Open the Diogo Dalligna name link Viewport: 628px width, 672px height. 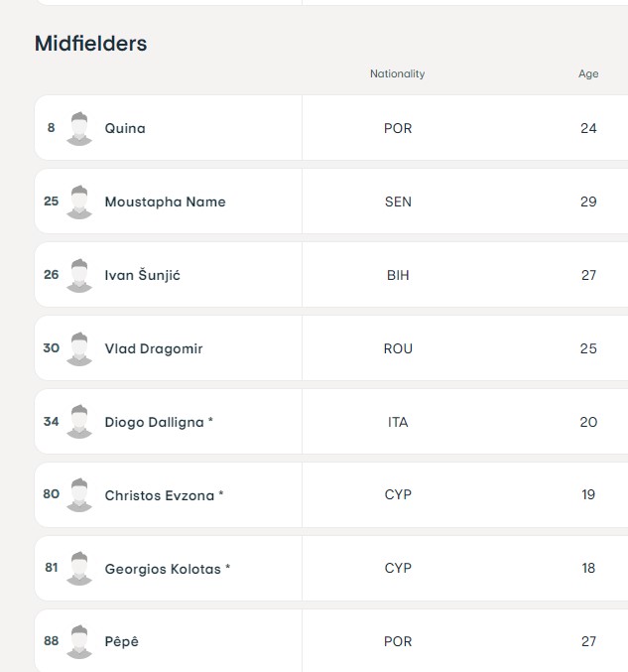(x=154, y=422)
